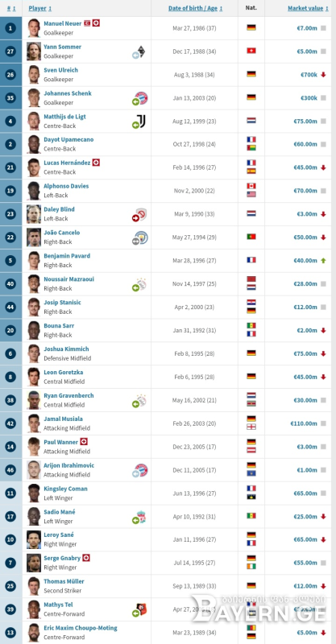The height and width of the screenshot is (644, 336).
Task: Click the Liverpool crest next to Sadio Mané
Action: [x=142, y=517]
